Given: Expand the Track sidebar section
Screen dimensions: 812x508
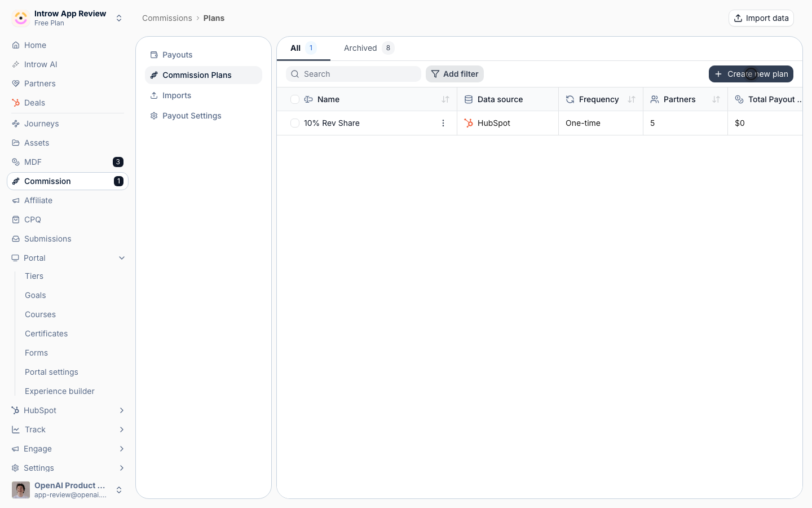Looking at the screenshot, I should 122,430.
